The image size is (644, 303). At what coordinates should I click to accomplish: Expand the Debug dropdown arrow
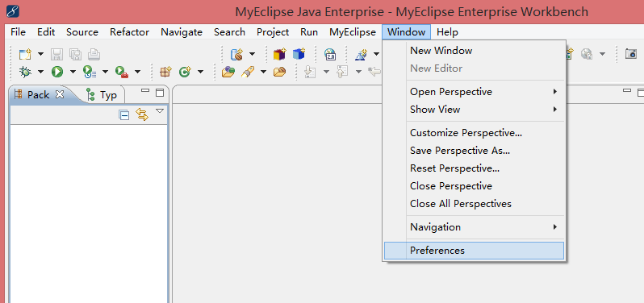point(40,73)
